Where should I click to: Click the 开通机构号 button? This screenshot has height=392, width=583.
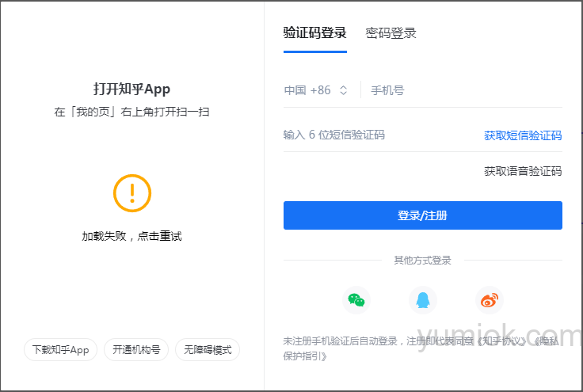(x=136, y=350)
